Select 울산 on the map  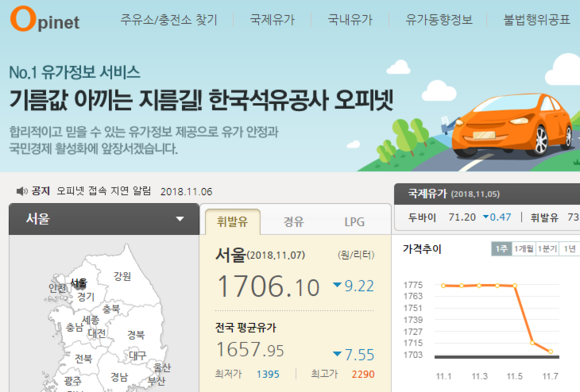[162, 368]
